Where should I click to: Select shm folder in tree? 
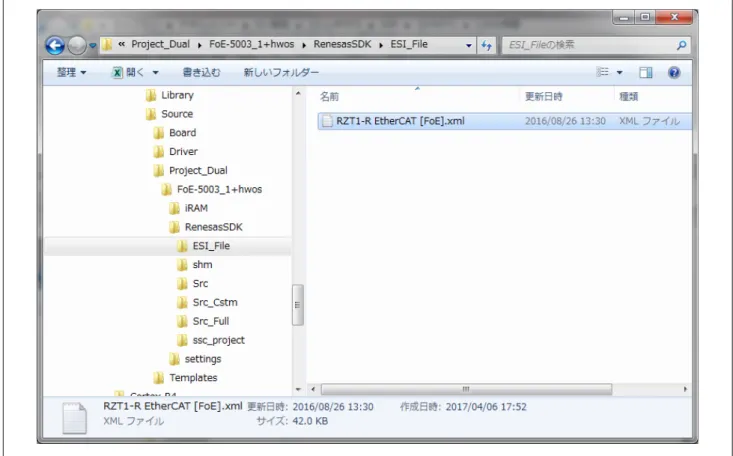tap(202, 265)
